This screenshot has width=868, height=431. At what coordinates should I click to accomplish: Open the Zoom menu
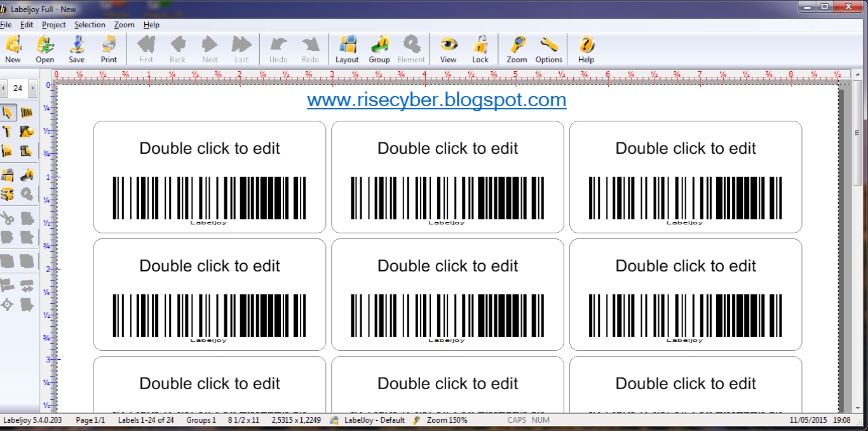tap(125, 25)
